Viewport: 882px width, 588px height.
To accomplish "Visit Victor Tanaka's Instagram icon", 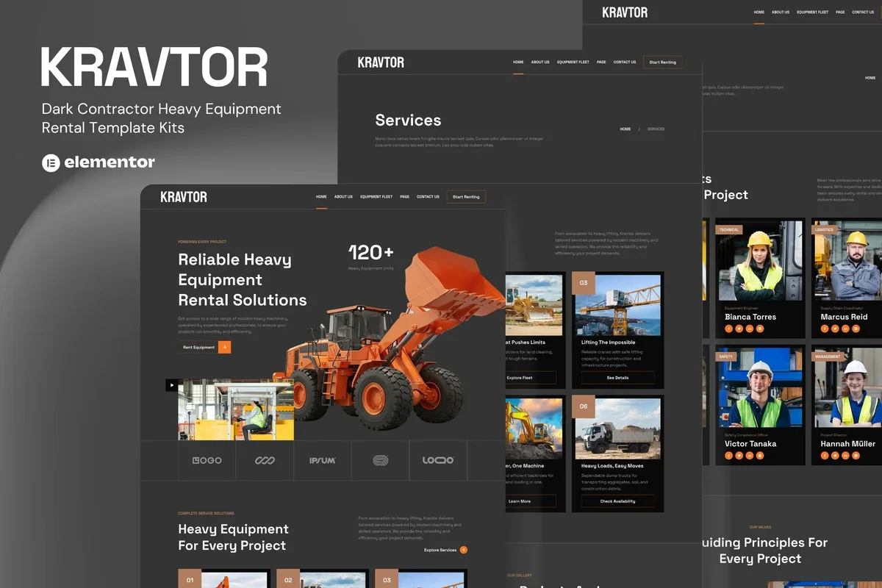I will pyautogui.click(x=760, y=456).
